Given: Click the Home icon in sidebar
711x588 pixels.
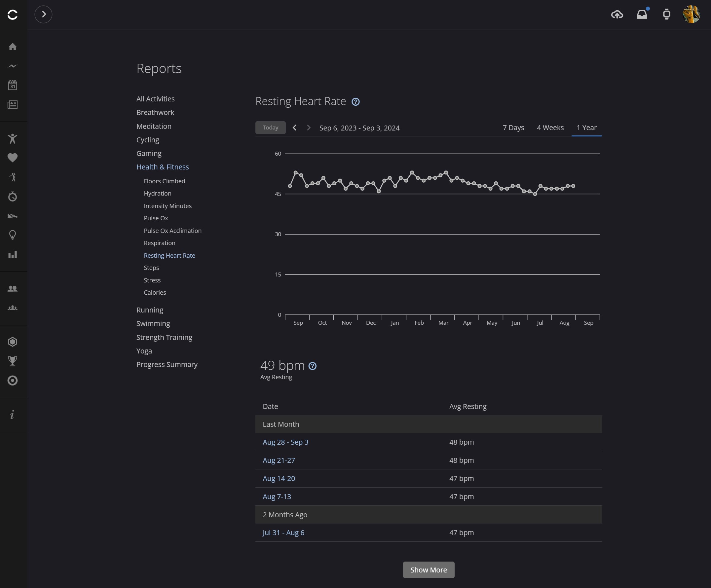Looking at the screenshot, I should coord(13,47).
